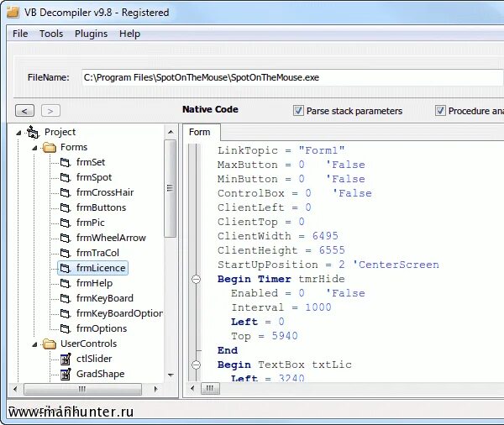This screenshot has height=425, width=504.
Task: Collapse the Project tree root
Action: [18, 133]
